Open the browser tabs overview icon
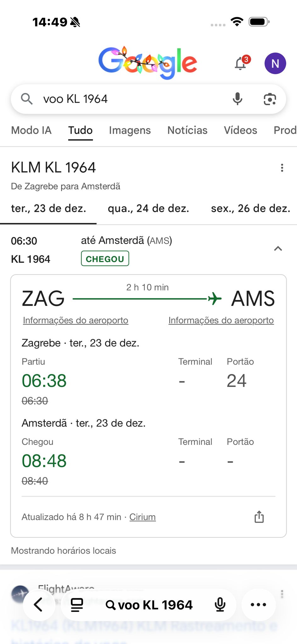 tap(77, 604)
